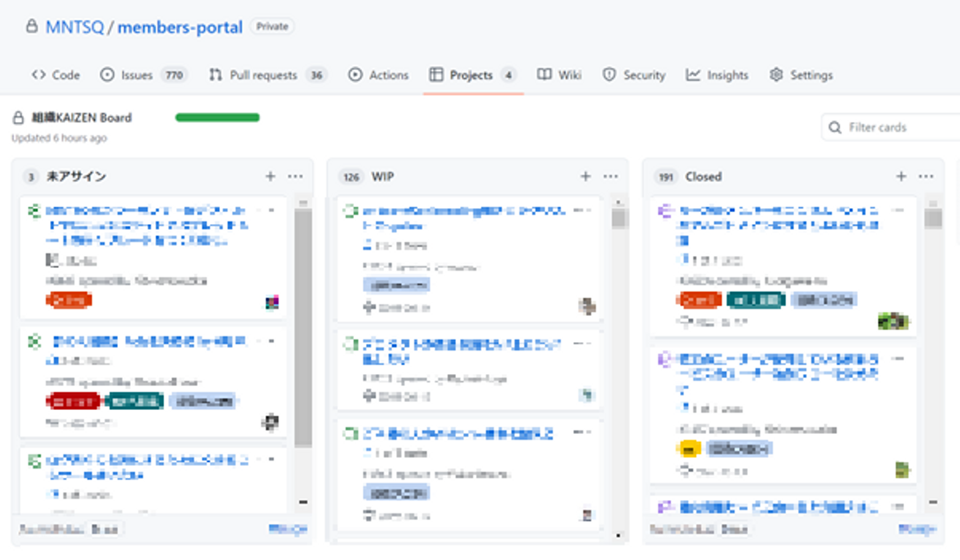960x560 pixels.
Task: Click the WIP column scrollbar thumb
Action: click(x=619, y=219)
